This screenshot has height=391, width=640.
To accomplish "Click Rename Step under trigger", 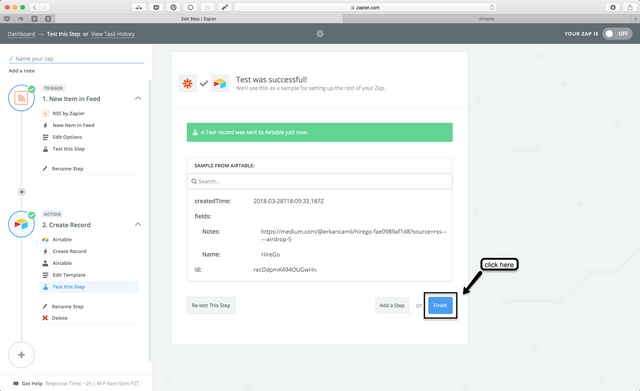I will pos(67,169).
